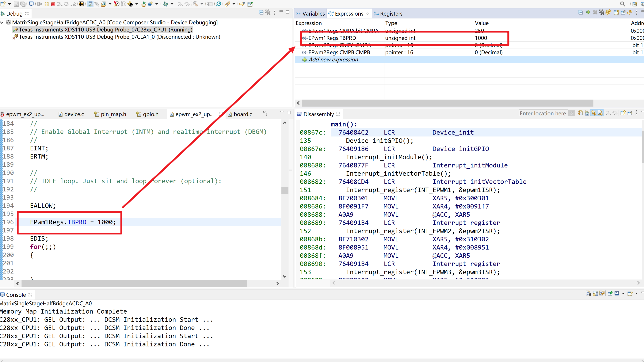The height and width of the screenshot is (362, 644).
Task: Open the debug bug icon dropdown arrow
Action: click(x=172, y=4)
